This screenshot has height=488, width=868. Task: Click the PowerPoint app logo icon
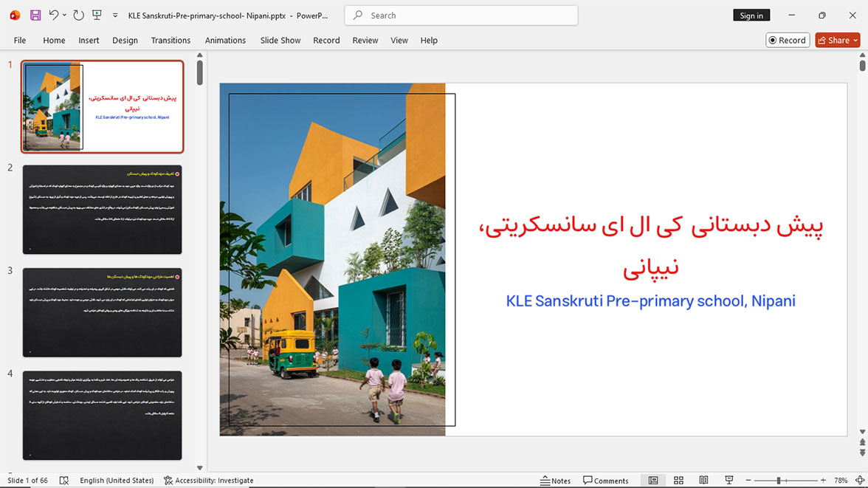pyautogui.click(x=15, y=16)
